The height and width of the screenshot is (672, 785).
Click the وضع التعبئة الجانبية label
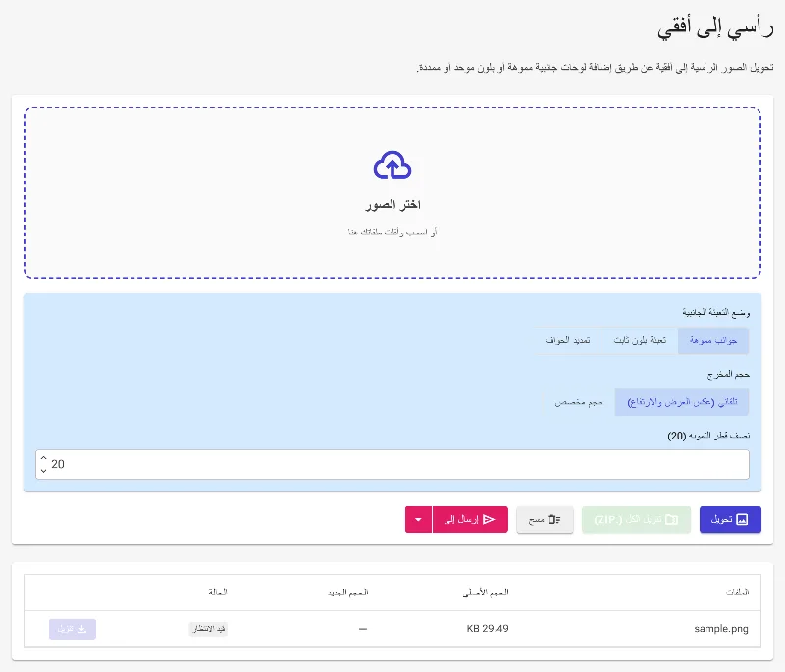[716, 313]
